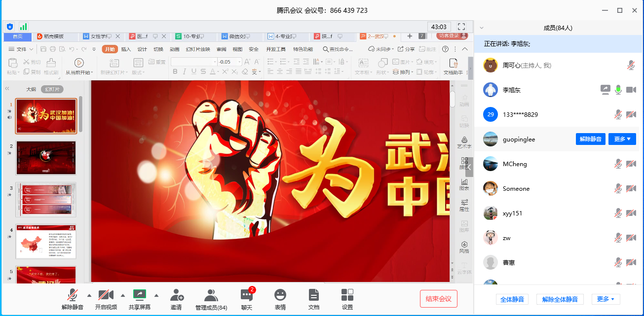Open the Settings (设置) icon
The width and height of the screenshot is (644, 316).
click(347, 299)
